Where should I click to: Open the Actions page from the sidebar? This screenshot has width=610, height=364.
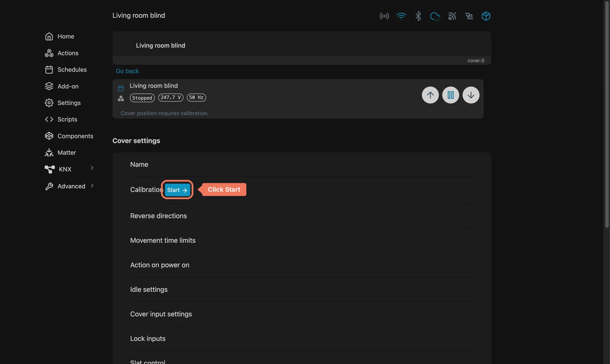tap(62, 53)
